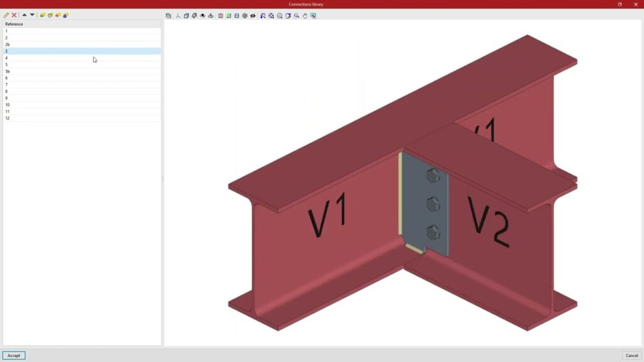644x362 pixels.
Task: Click the magnifier zoom icon beside hand tool
Action: 297,16
